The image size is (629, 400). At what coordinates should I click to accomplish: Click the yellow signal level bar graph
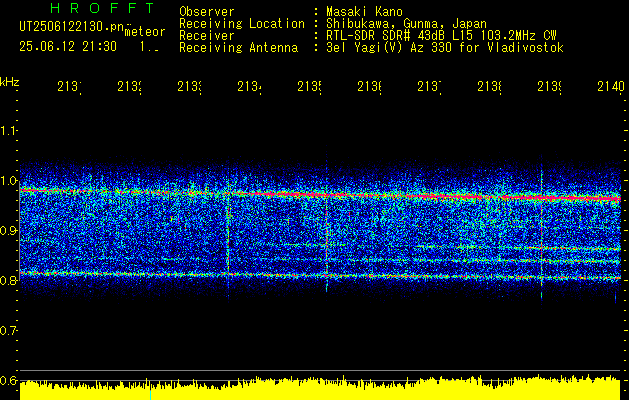[320, 388]
